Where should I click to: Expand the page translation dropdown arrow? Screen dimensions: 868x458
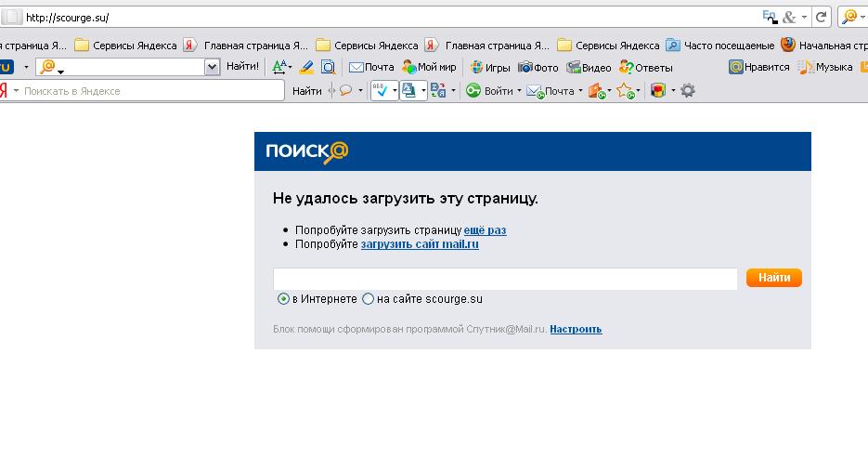point(423,90)
